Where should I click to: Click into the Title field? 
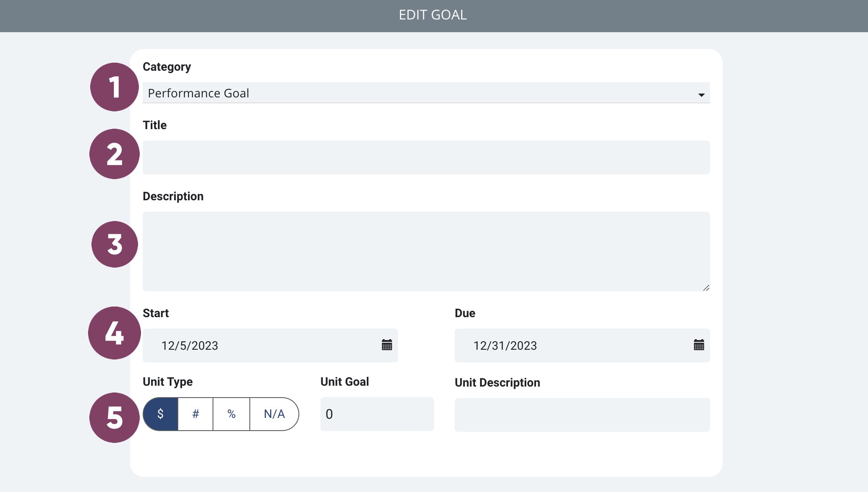tap(426, 158)
